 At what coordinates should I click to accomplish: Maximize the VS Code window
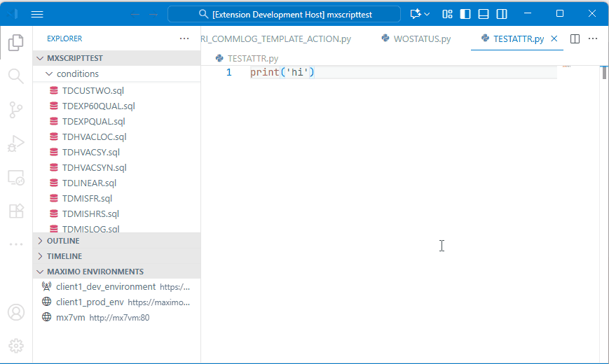pyautogui.click(x=560, y=13)
